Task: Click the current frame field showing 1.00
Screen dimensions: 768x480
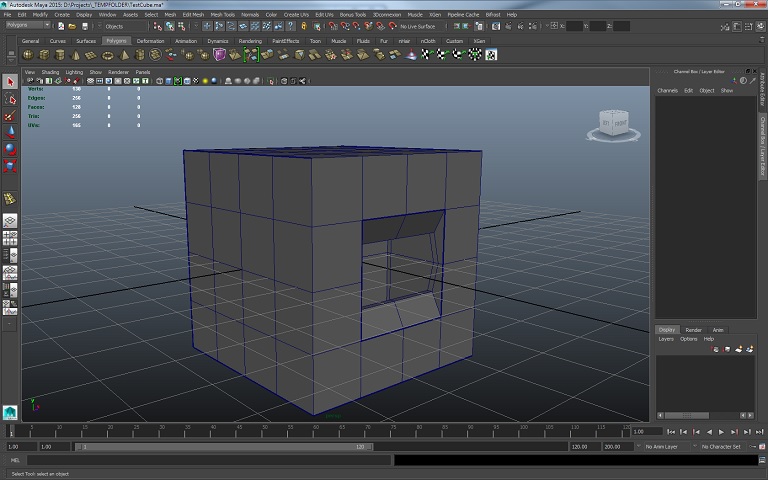Action: [x=647, y=432]
